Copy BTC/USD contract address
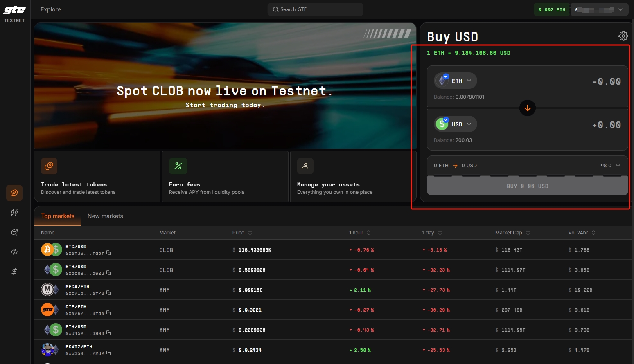634x364 pixels. 108,253
